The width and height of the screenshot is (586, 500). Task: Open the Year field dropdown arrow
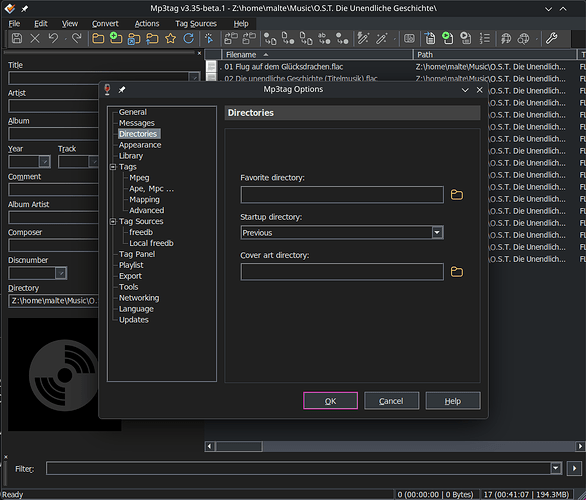tap(44, 161)
